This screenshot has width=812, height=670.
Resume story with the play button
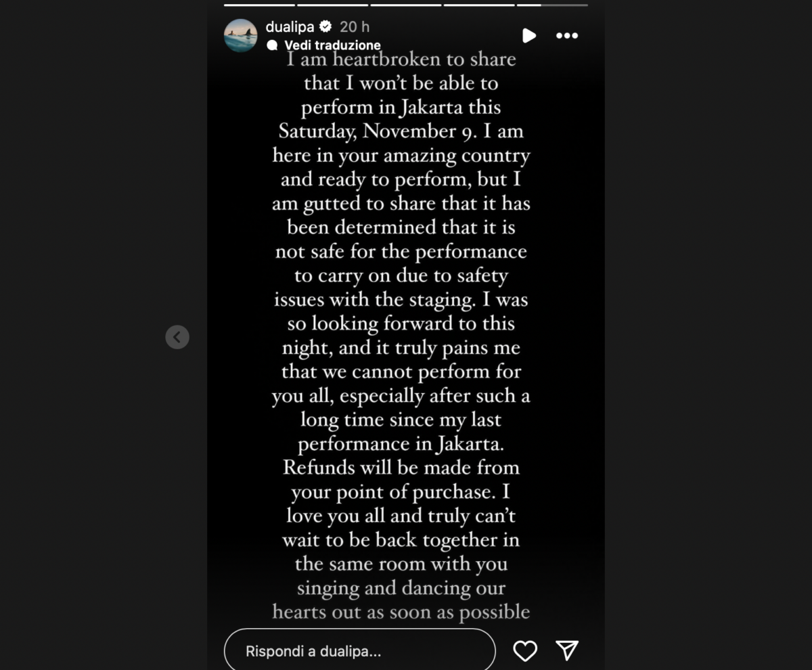pos(529,36)
